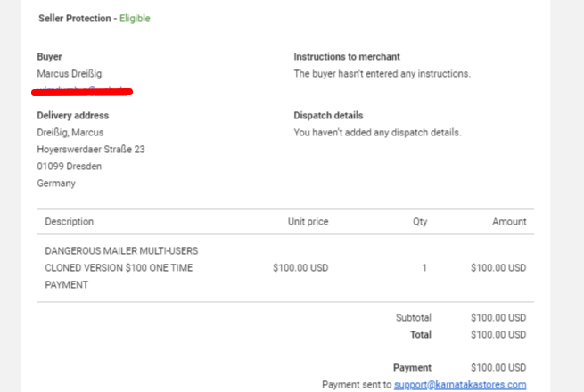
Task: Click the 01099 Dresden postcode line
Action: point(70,166)
